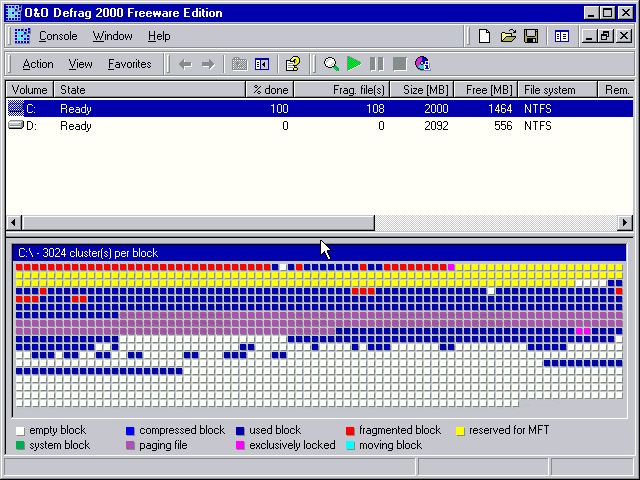Click the O&O info globe icon

click(x=422, y=64)
